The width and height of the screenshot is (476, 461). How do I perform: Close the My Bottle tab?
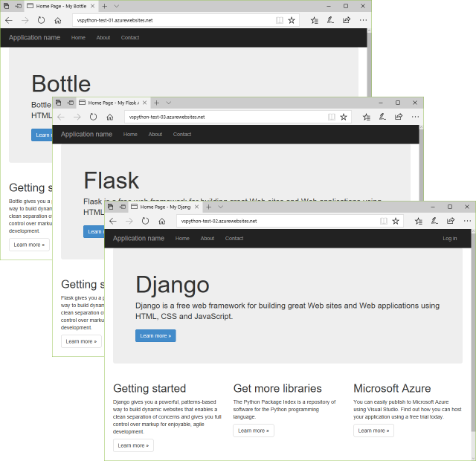pyautogui.click(x=92, y=6)
